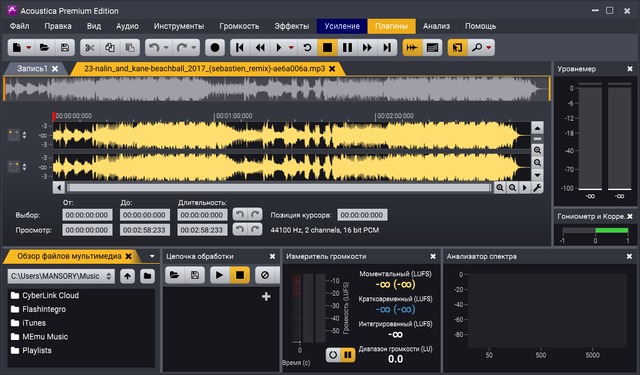640x375 pixels.
Task: Select the zoom magnifier tool
Action: tap(476, 48)
